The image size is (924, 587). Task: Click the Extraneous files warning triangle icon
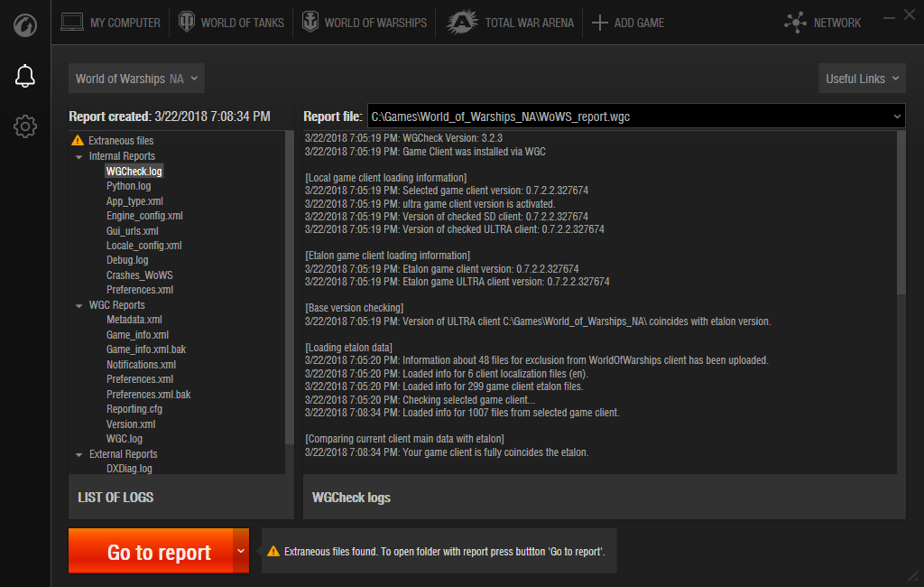[x=78, y=140]
